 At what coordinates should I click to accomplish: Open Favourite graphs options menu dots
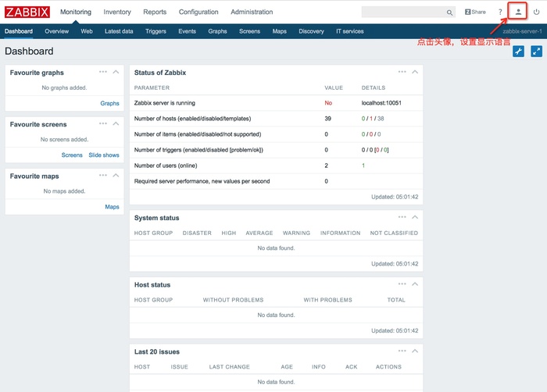[103, 72]
